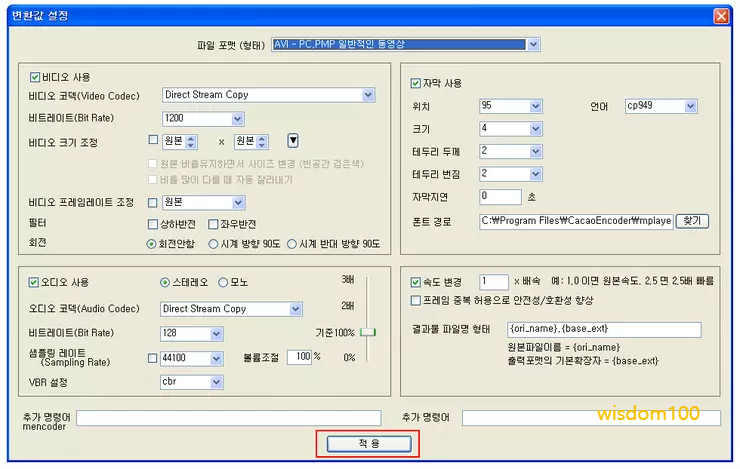
Task: Click the black dropdown arrow icon beside video size
Action: tap(294, 140)
